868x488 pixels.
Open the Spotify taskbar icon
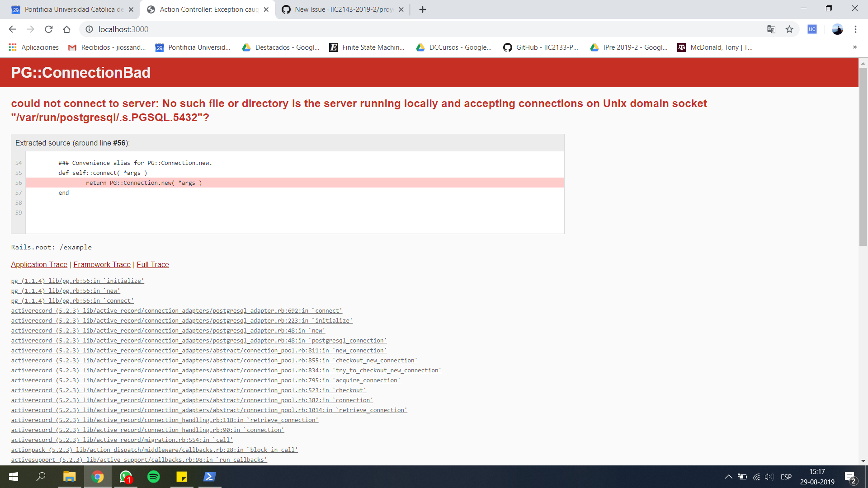(154, 477)
